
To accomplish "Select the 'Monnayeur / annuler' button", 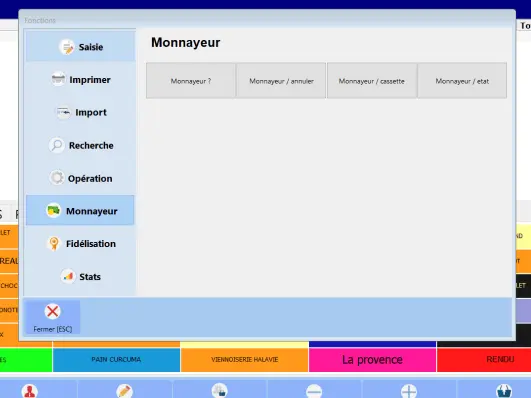I will tap(281, 81).
